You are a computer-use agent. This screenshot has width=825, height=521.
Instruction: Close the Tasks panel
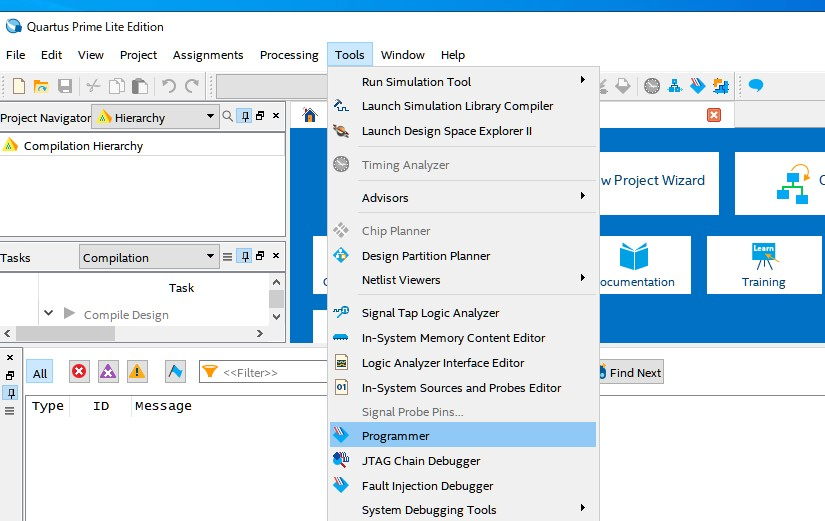[x=276, y=256]
